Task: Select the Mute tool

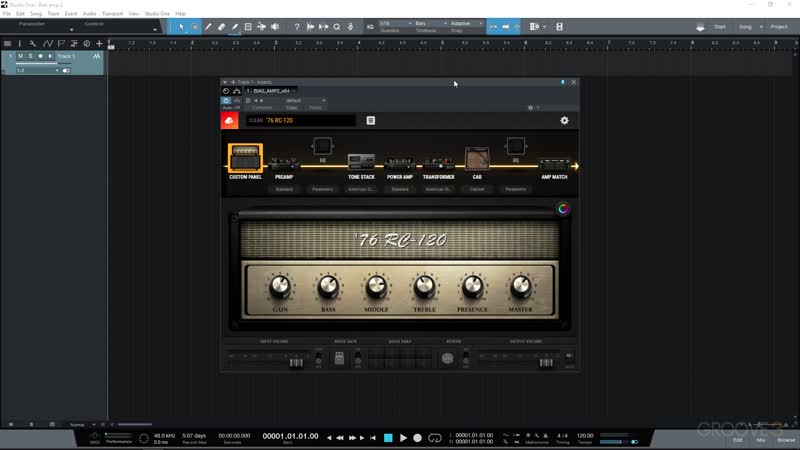Action: [248, 27]
